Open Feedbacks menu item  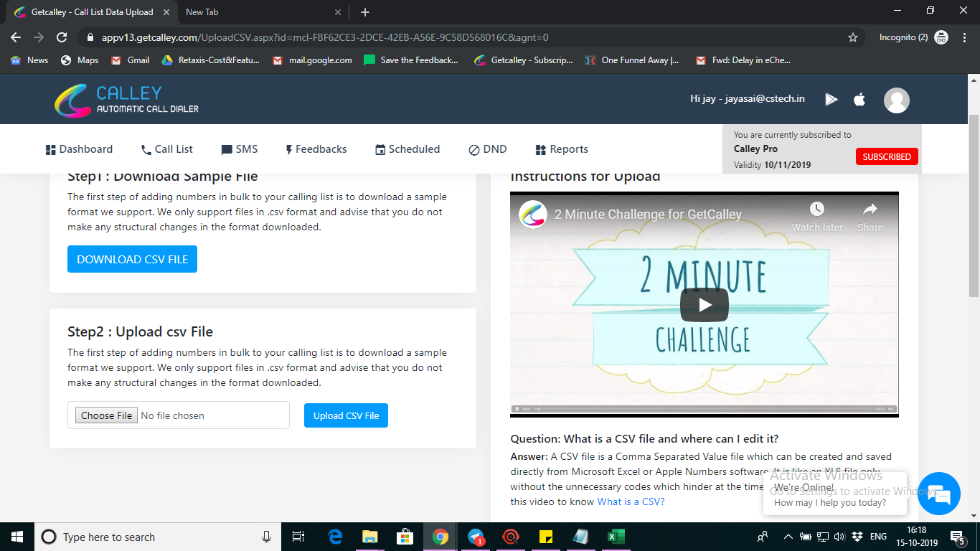tap(316, 149)
